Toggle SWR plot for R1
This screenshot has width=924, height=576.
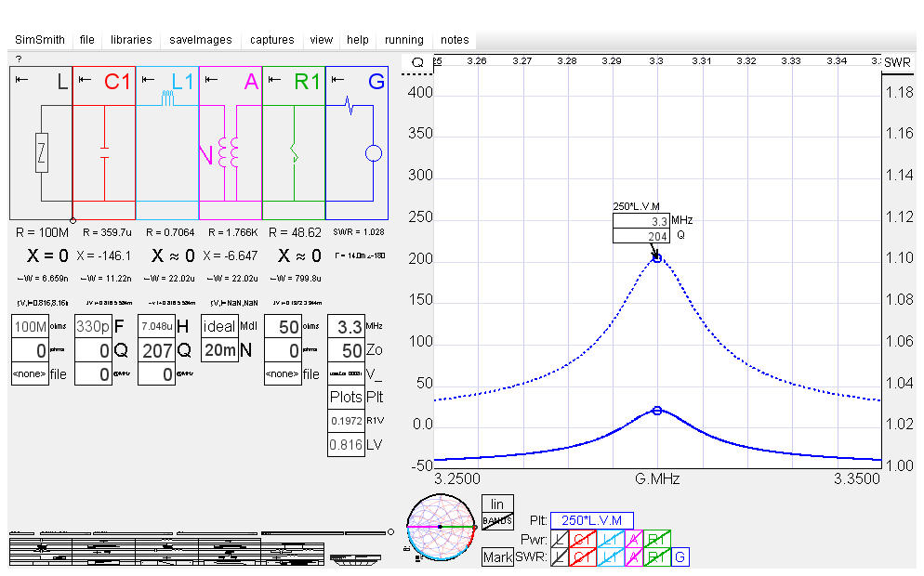(x=657, y=557)
